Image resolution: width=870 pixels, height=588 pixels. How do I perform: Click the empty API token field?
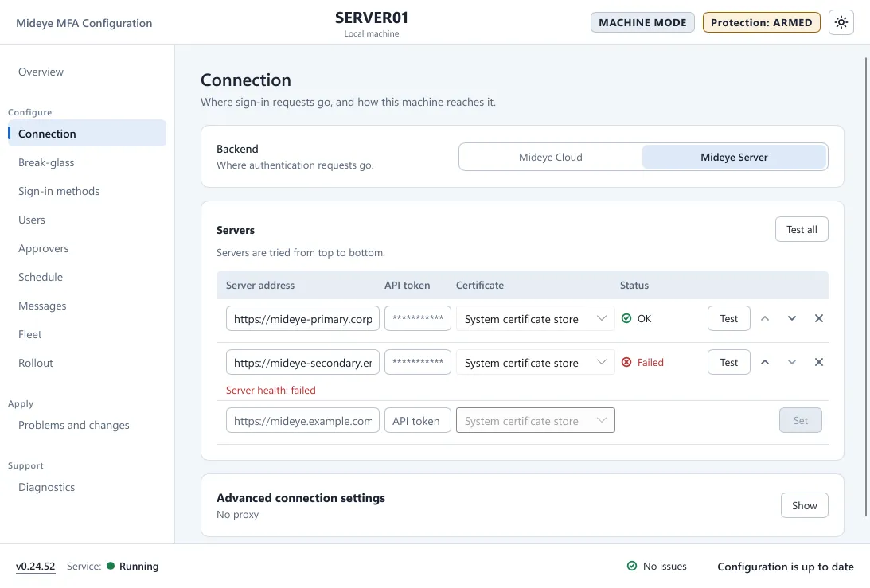pos(417,420)
